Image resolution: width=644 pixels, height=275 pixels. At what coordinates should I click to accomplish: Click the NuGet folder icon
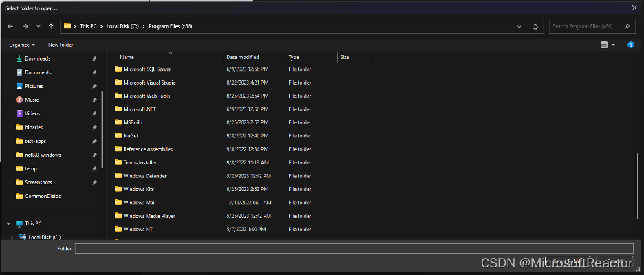pos(118,136)
